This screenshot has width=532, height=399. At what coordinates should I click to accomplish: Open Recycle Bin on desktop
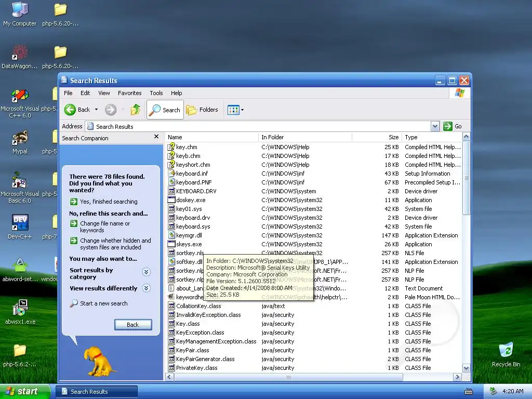506,354
